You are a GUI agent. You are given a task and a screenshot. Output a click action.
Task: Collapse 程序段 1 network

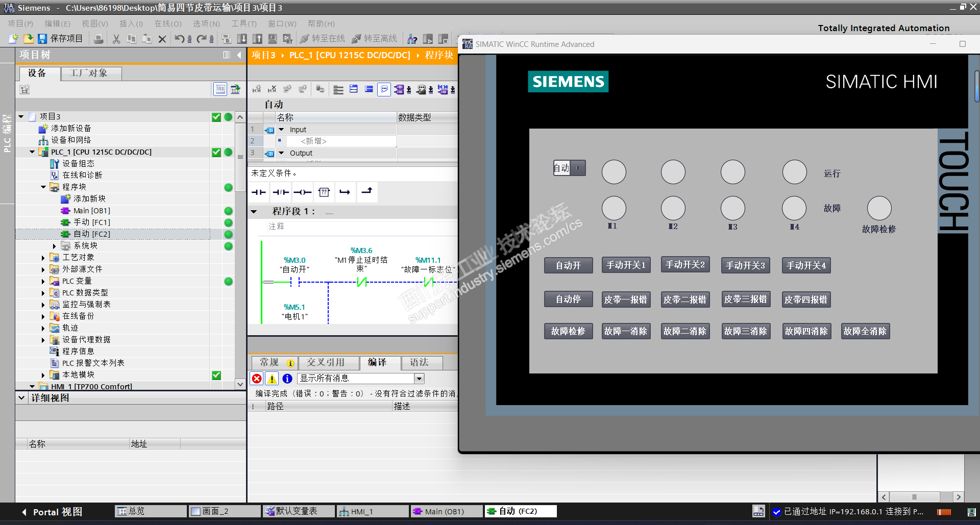[x=254, y=211]
